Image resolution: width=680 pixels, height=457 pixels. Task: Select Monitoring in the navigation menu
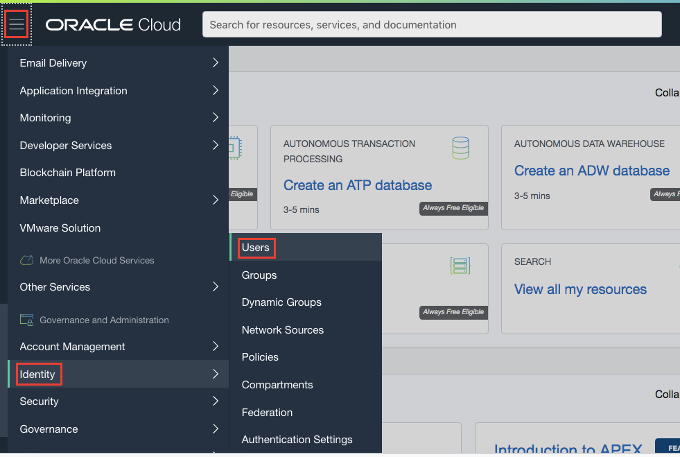point(46,118)
